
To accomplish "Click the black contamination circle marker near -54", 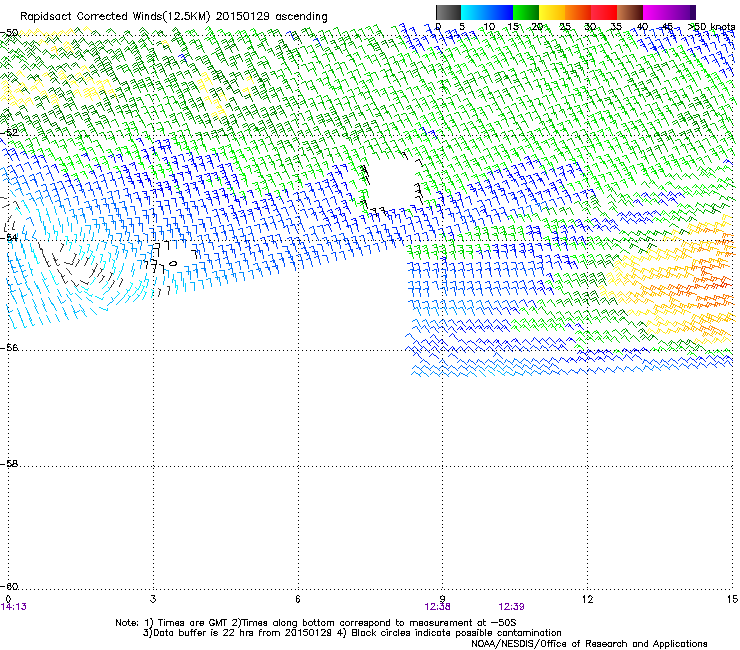I will 173,263.
